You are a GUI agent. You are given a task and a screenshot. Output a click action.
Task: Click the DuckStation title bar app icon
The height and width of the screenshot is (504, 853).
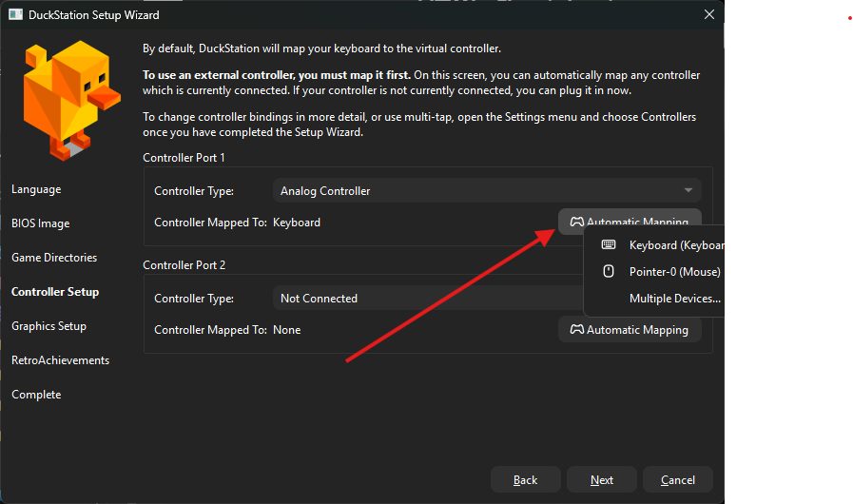[x=15, y=15]
